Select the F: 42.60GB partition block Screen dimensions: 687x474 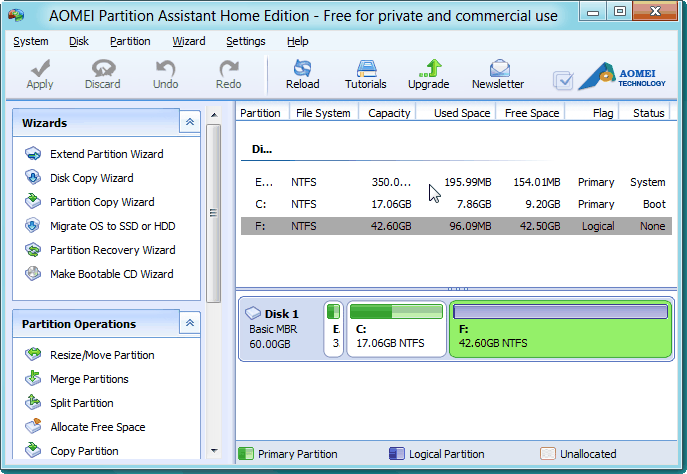[x=560, y=329]
